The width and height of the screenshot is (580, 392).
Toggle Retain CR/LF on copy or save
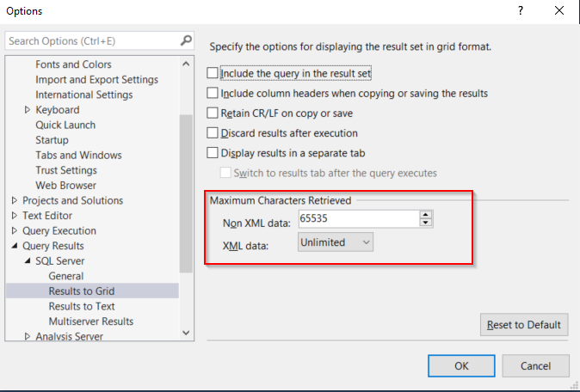(x=213, y=113)
